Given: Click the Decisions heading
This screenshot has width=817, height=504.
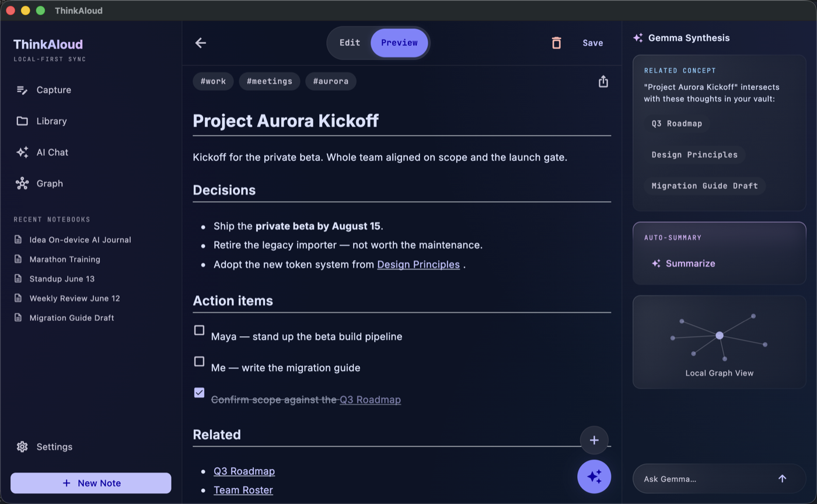Looking at the screenshot, I should pyautogui.click(x=224, y=190).
